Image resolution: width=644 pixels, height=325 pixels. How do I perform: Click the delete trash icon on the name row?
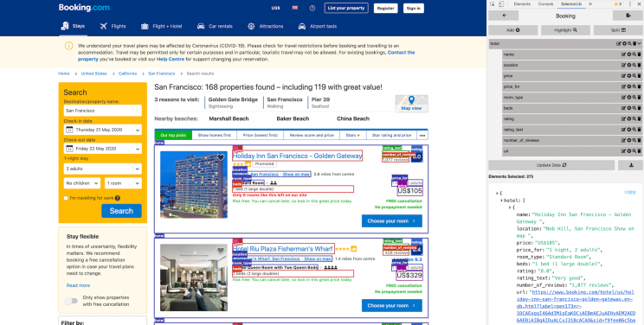click(639, 54)
